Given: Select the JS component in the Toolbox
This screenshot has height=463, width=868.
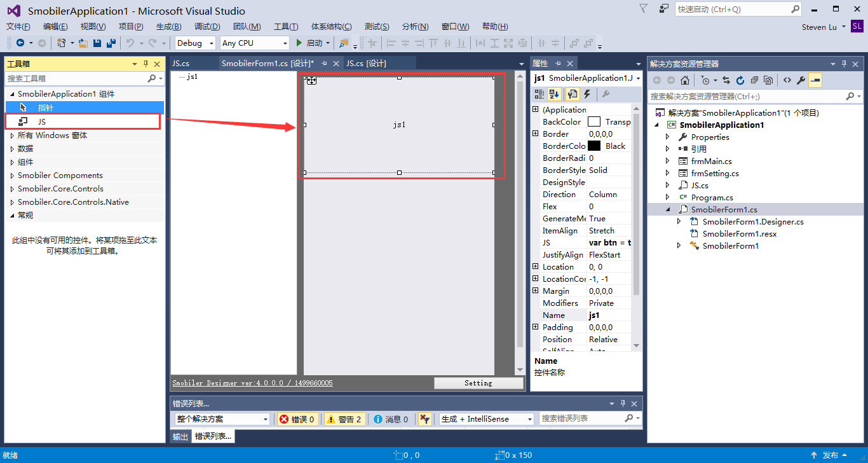Looking at the screenshot, I should [x=83, y=121].
